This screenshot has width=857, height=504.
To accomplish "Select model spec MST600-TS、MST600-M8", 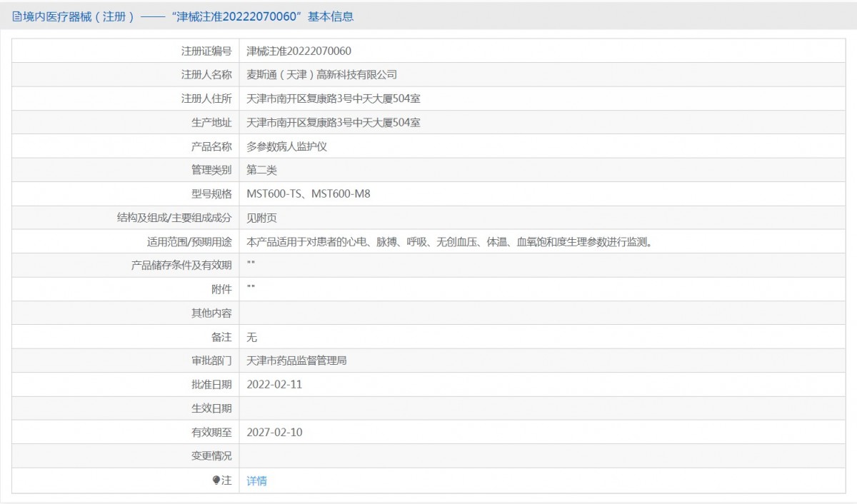I will pyautogui.click(x=309, y=193).
